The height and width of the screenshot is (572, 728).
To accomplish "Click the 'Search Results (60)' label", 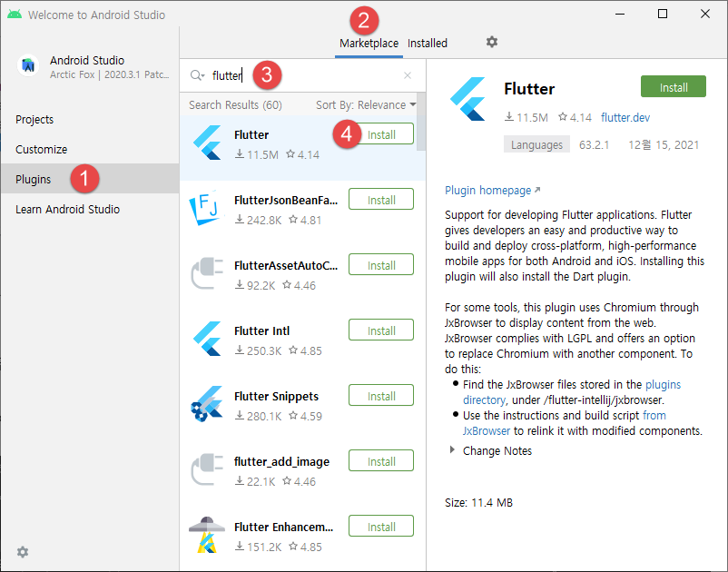I will [x=235, y=105].
